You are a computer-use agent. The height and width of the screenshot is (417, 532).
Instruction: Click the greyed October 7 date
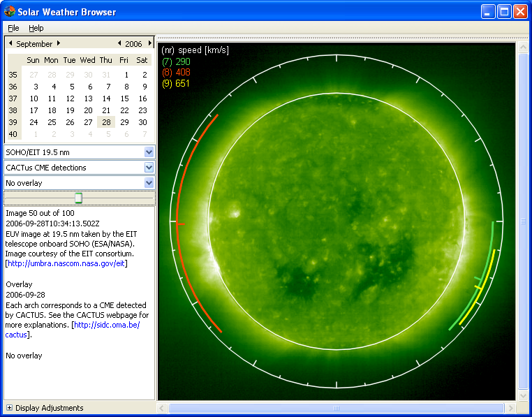point(145,134)
